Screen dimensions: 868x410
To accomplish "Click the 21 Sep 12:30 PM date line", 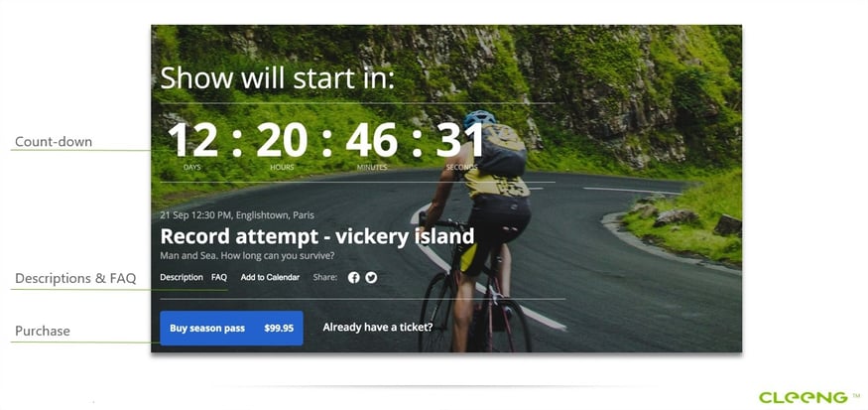I will (237, 215).
